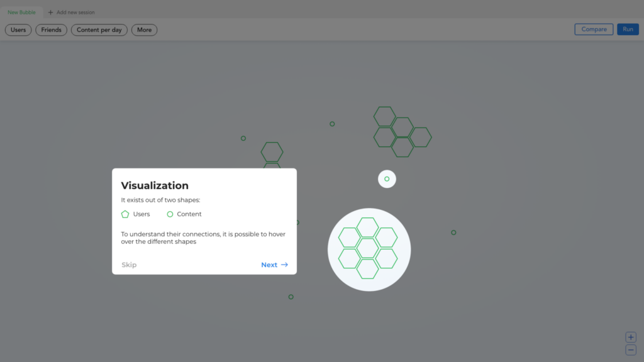Click the Next arrow icon

coord(284,265)
